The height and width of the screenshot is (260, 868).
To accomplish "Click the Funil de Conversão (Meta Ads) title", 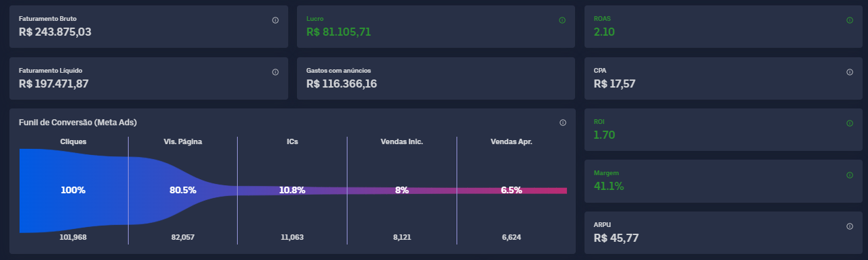I will [78, 122].
